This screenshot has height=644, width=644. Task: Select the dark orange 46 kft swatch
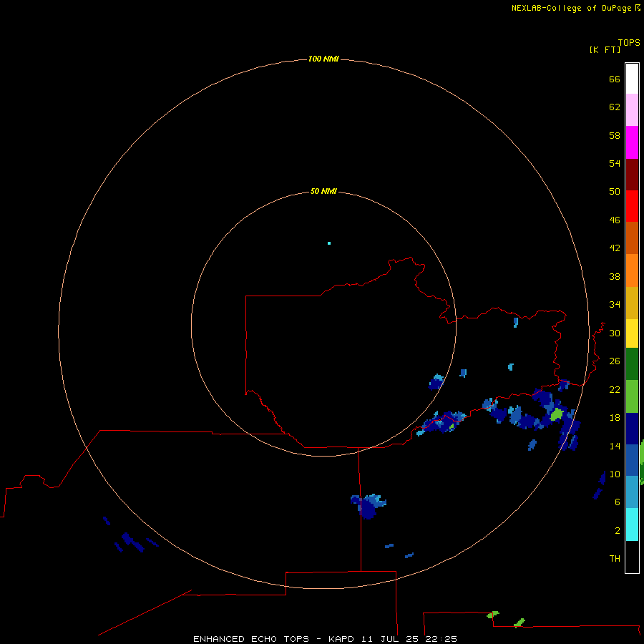coord(632,238)
